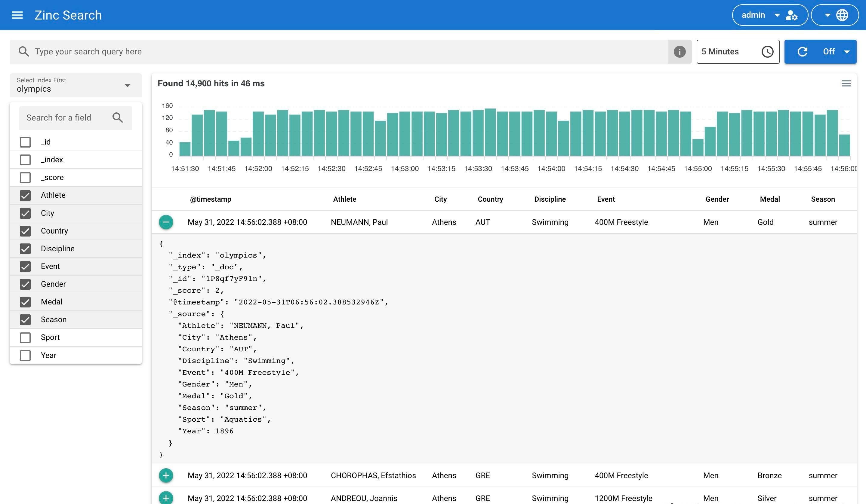Click the Medal column header
This screenshot has width=866, height=504.
point(769,199)
